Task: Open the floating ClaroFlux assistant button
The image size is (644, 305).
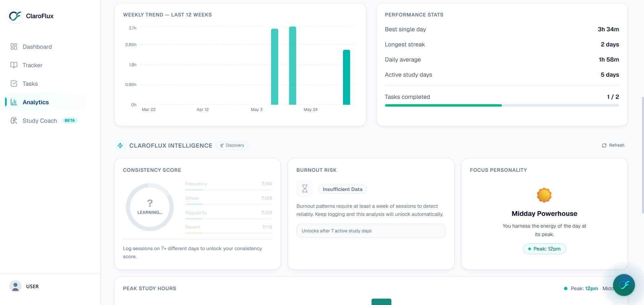Action: coord(624,285)
